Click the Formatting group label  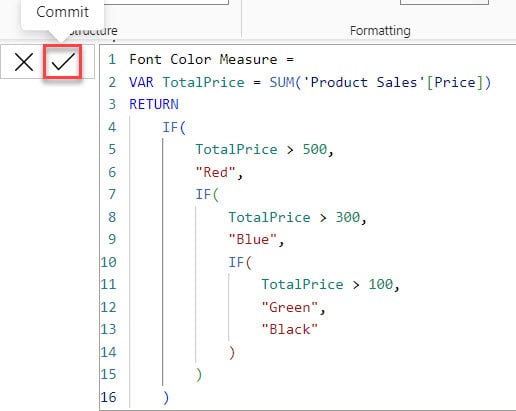coord(380,31)
